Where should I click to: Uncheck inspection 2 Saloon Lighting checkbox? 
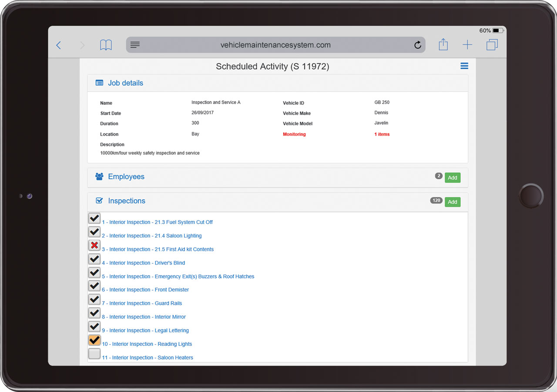[94, 232]
